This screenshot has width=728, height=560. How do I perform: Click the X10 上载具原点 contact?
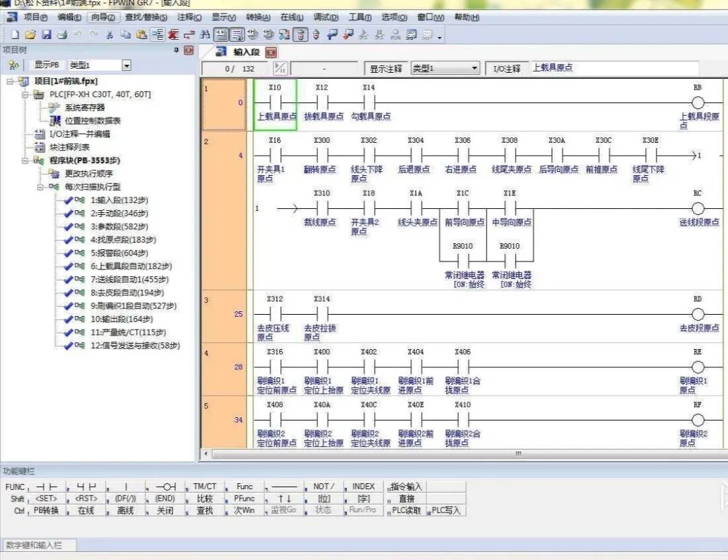pyautogui.click(x=275, y=105)
